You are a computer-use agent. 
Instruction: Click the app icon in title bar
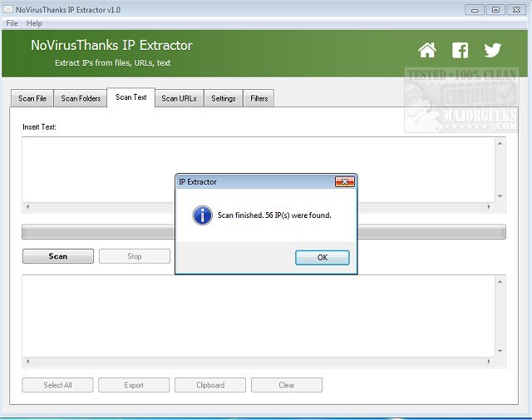pyautogui.click(x=7, y=9)
